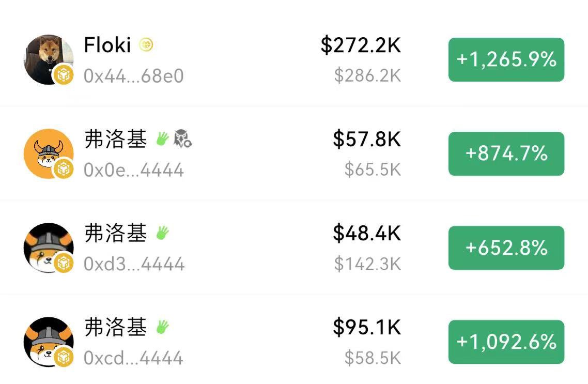Viewport: 588px width, 384px height.
Task: Open the orange viking-helmet token avatar
Action: pos(48,152)
